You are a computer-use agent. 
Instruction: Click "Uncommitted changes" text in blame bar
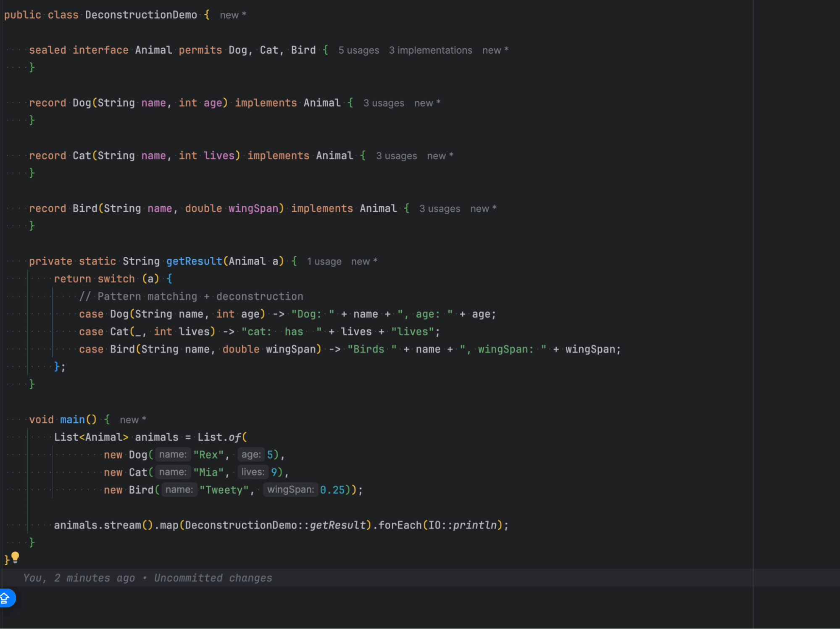click(213, 577)
